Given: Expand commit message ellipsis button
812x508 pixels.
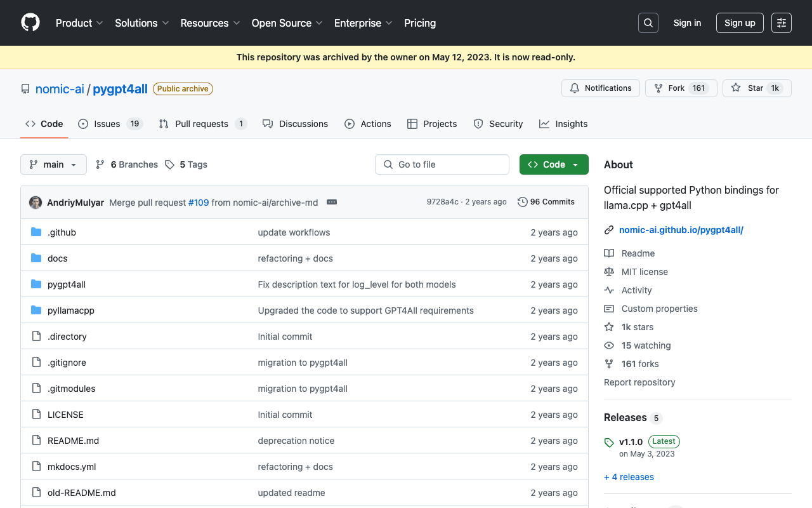Looking at the screenshot, I should 332,202.
